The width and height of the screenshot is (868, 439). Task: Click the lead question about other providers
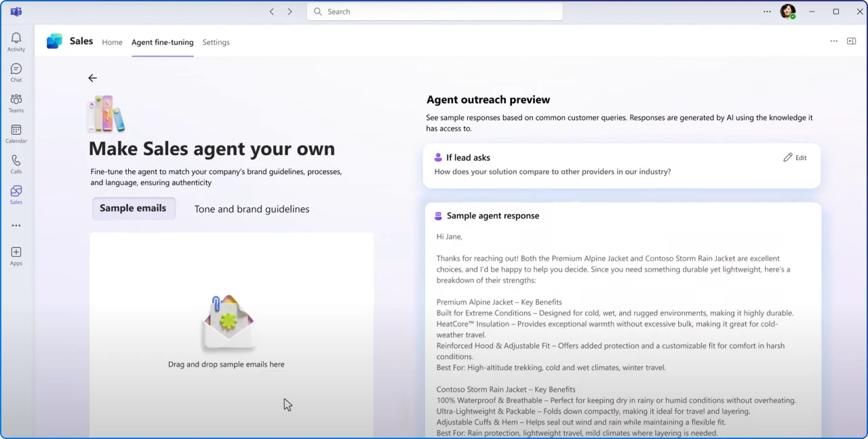pos(552,171)
